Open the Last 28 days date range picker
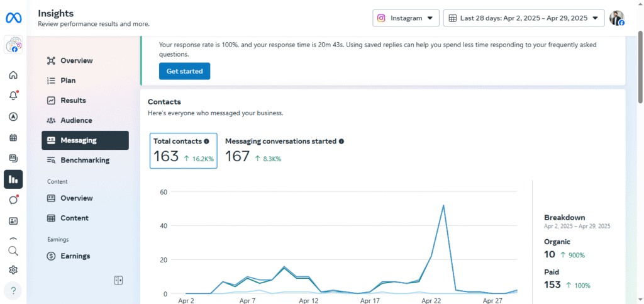Image resolution: width=644 pixels, height=304 pixels. tap(523, 18)
